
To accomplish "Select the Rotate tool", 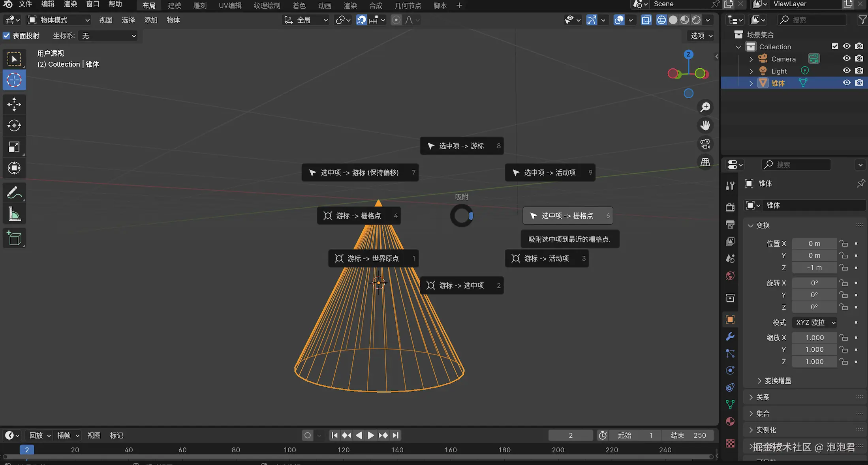I will pyautogui.click(x=14, y=126).
